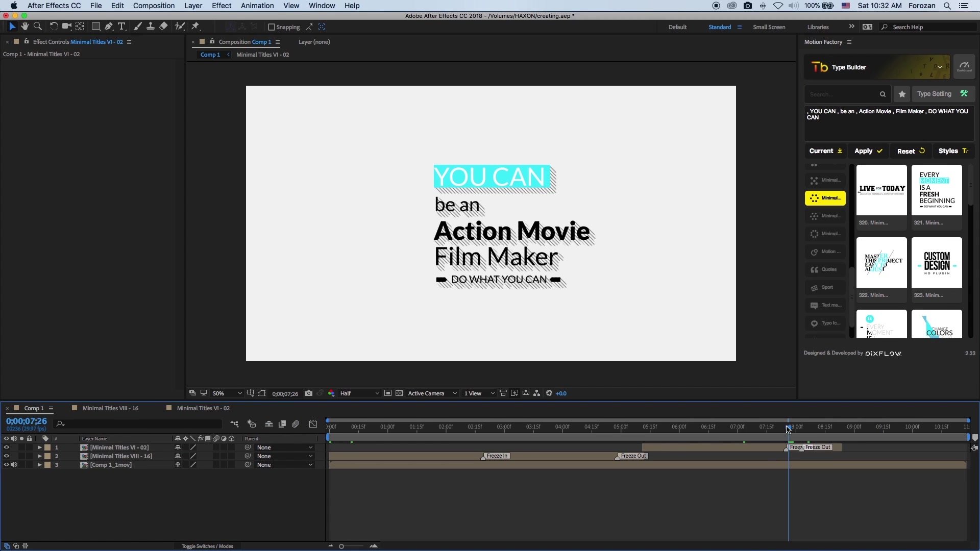980x551 pixels.
Task: Switch to the Effect Controls Minimal Titles VI - 02 tab
Action: pyautogui.click(x=77, y=42)
